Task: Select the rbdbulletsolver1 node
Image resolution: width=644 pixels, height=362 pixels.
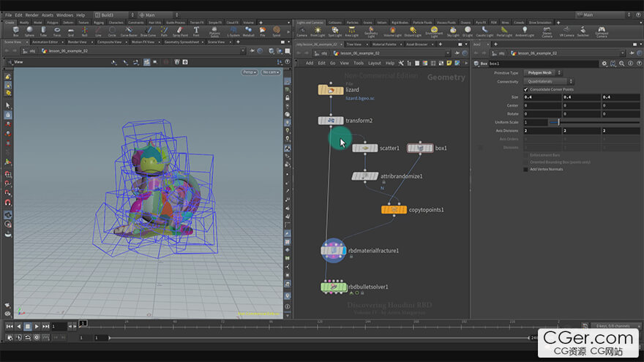Action: (333, 287)
